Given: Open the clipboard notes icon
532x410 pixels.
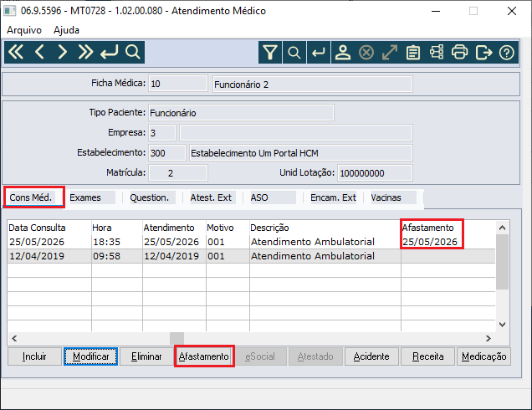Looking at the screenshot, I should coord(413,53).
